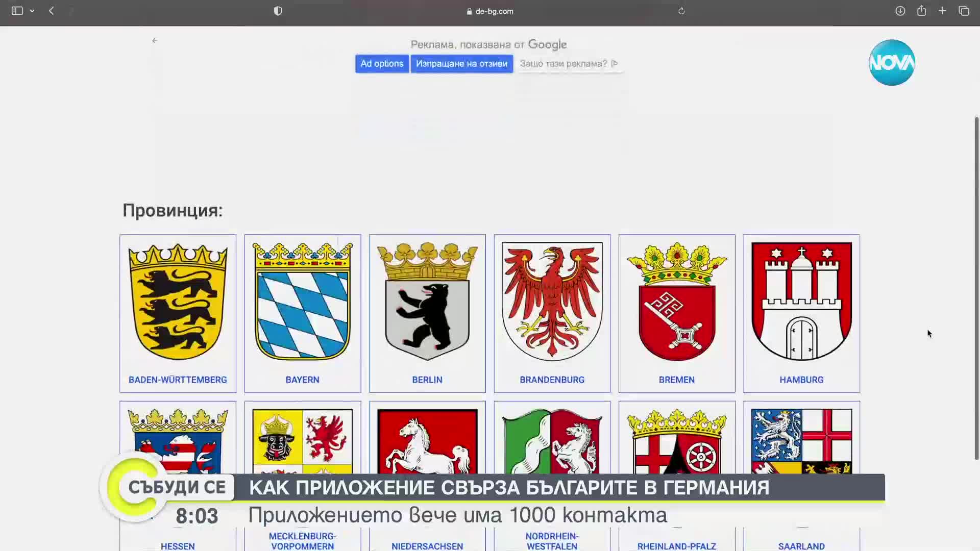Select the Baden-Württemberg coat of arms
The height and width of the screenshot is (551, 980).
tap(178, 302)
